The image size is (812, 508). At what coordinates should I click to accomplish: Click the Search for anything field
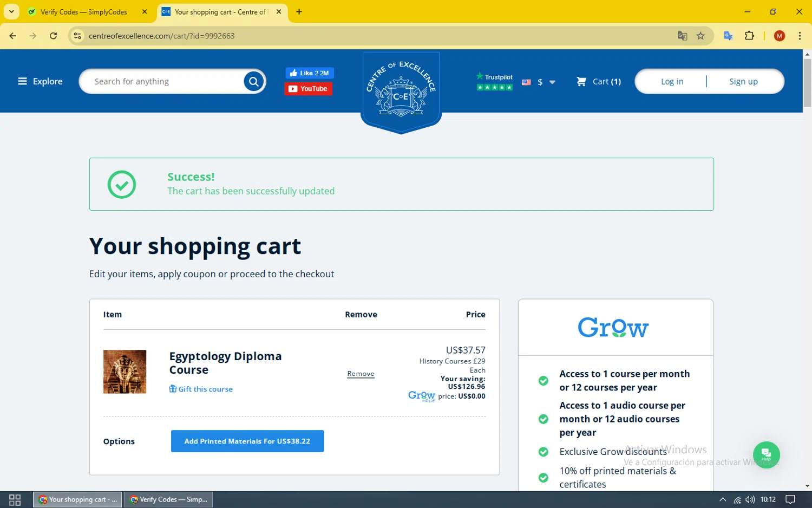162,82
